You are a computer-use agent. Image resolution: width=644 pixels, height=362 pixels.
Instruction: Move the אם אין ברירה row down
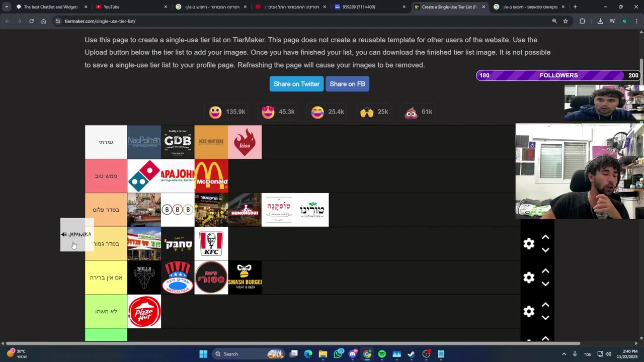[545, 284]
